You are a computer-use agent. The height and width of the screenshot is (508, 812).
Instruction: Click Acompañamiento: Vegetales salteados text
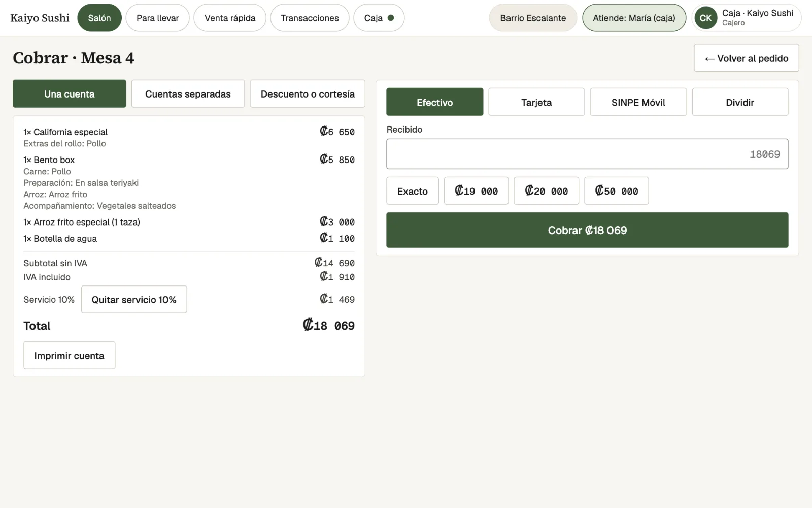coord(99,206)
